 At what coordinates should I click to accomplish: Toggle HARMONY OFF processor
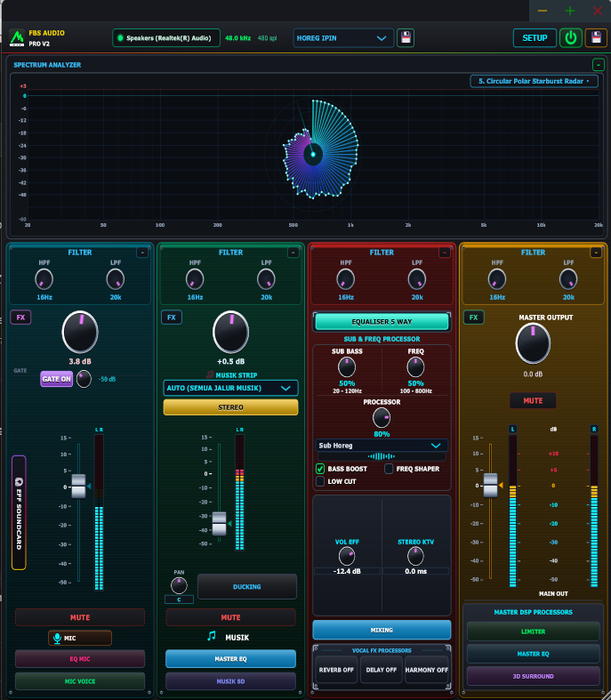(427, 670)
